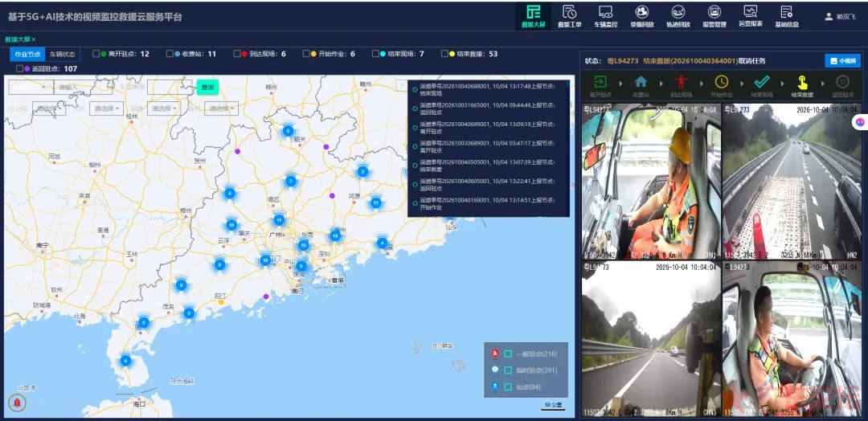Click the map cluster marker labeled 14
868x421 pixels.
click(335, 235)
